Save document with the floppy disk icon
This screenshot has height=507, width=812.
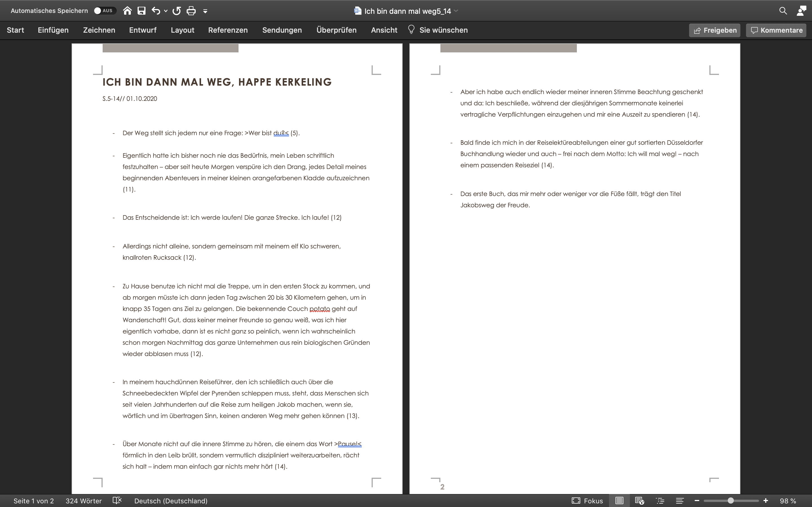point(142,11)
